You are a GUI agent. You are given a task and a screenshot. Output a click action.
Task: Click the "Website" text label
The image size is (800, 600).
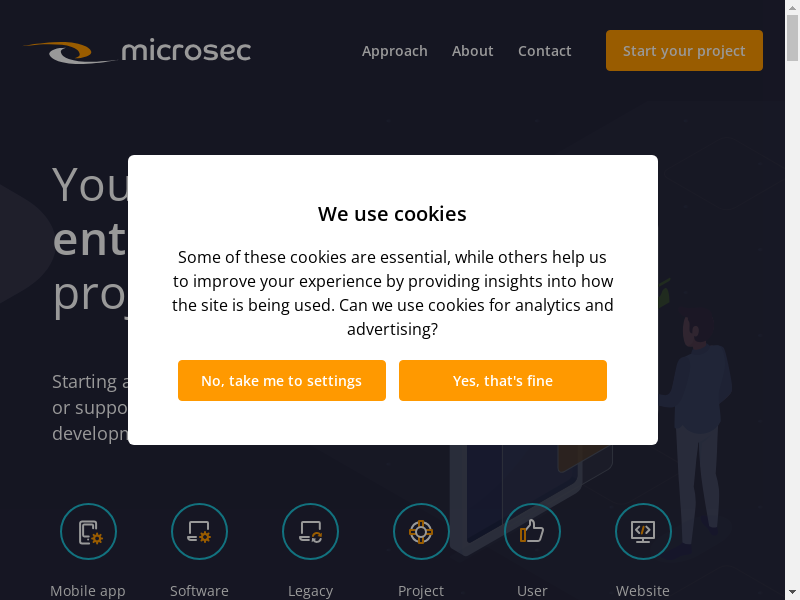pos(643,591)
